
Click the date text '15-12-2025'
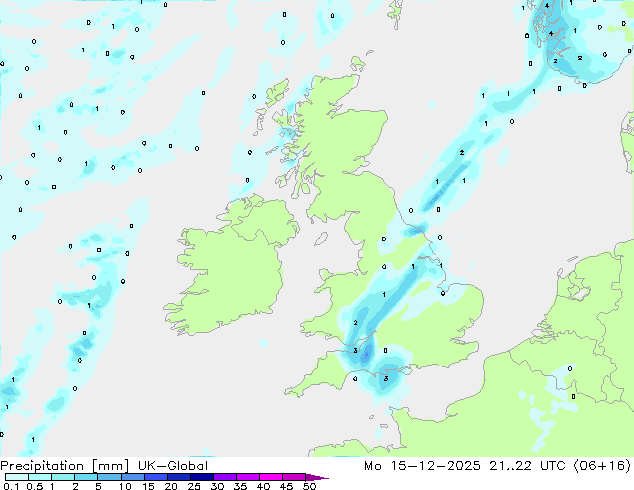tap(435, 466)
